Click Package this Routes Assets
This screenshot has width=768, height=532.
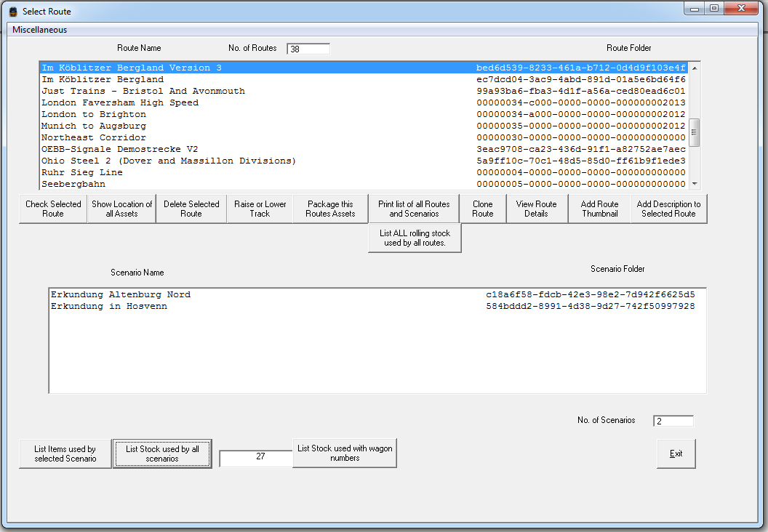tap(331, 209)
